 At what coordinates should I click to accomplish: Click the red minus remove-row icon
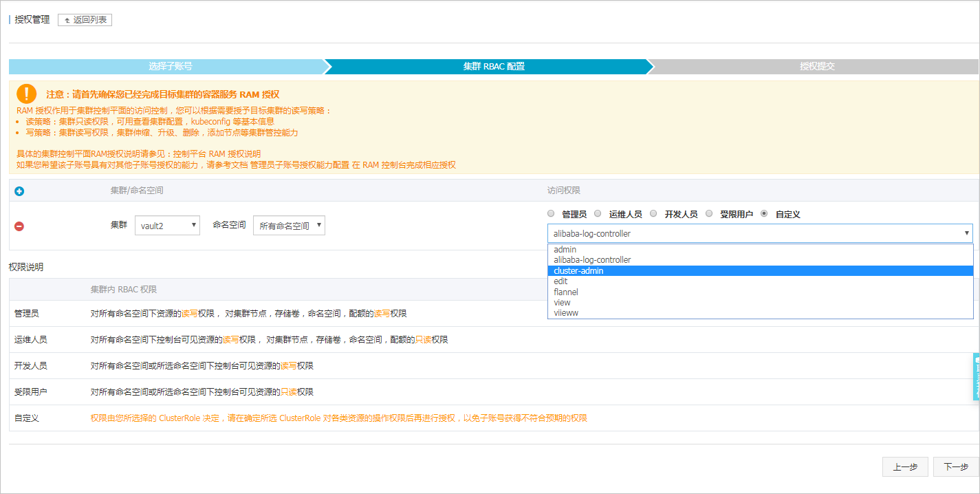(x=19, y=226)
